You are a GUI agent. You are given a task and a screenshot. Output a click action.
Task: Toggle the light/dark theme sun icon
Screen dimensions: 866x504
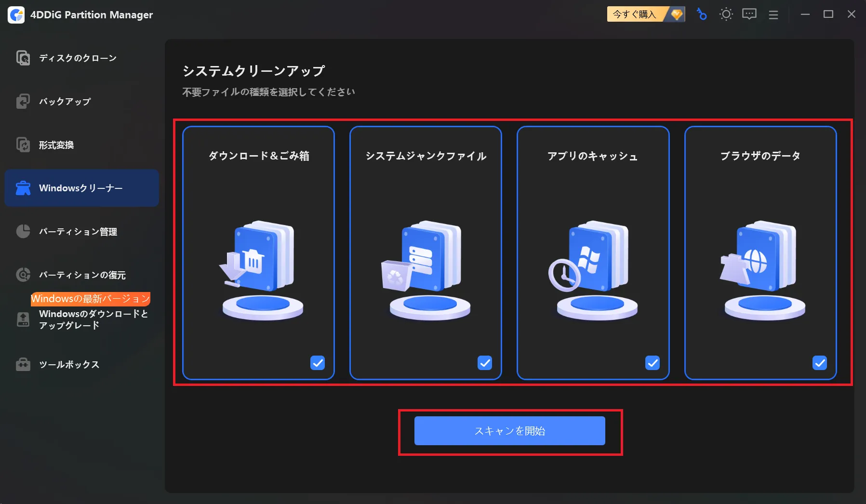pyautogui.click(x=726, y=14)
